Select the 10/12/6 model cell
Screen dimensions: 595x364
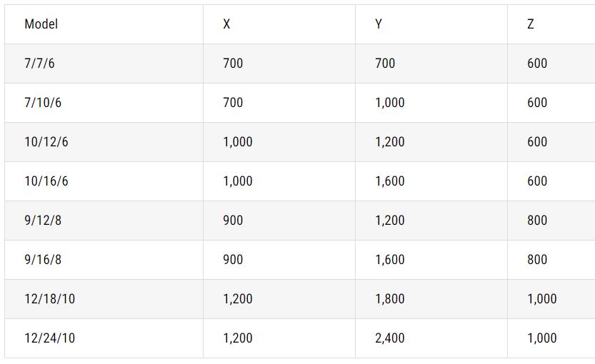click(x=46, y=142)
